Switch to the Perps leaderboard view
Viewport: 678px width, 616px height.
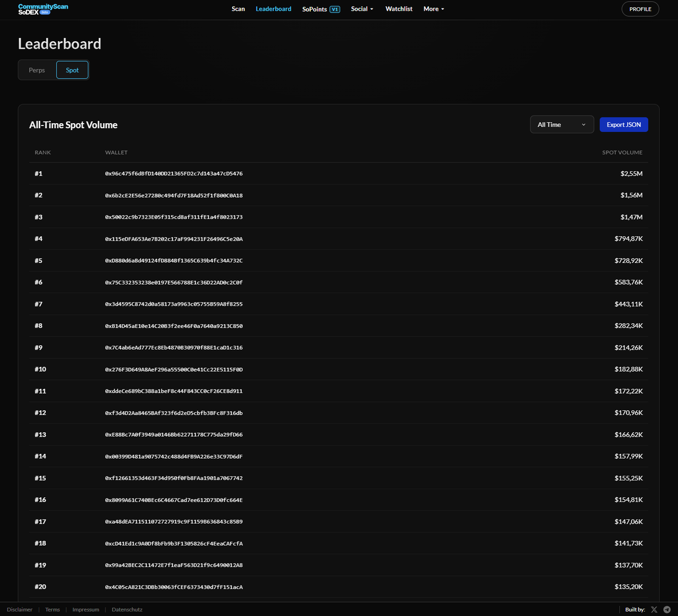click(37, 70)
